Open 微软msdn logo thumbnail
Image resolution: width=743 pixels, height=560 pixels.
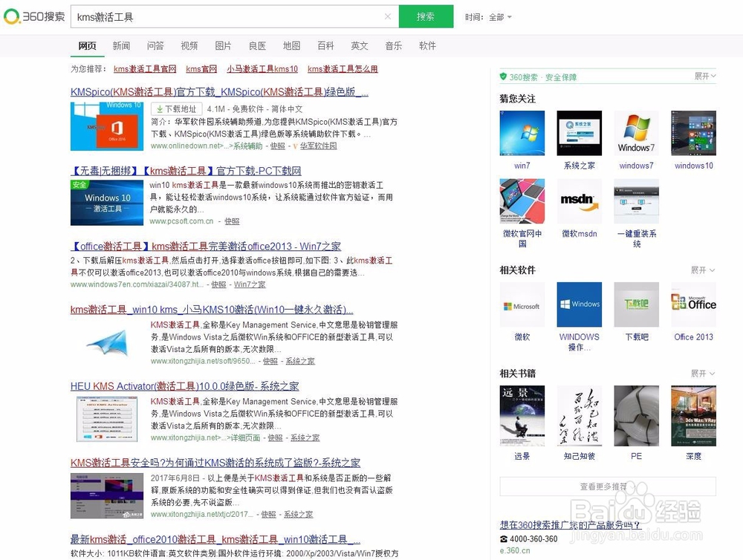click(580, 201)
